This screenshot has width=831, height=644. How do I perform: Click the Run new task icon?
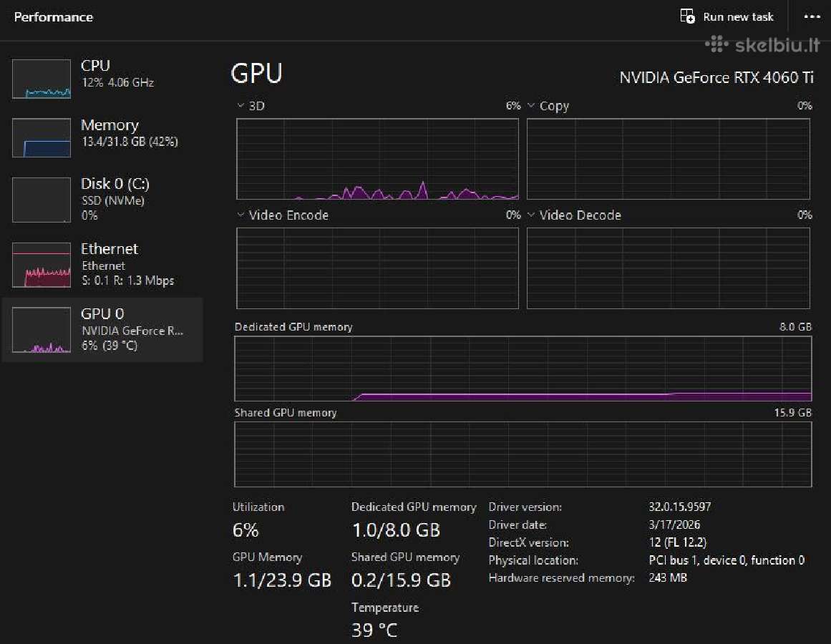(x=687, y=16)
